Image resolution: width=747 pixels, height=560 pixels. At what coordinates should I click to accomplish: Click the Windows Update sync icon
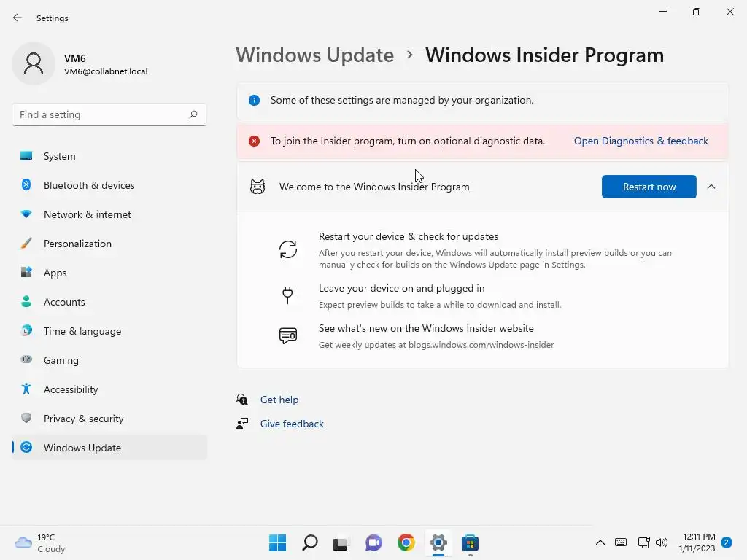(26, 447)
